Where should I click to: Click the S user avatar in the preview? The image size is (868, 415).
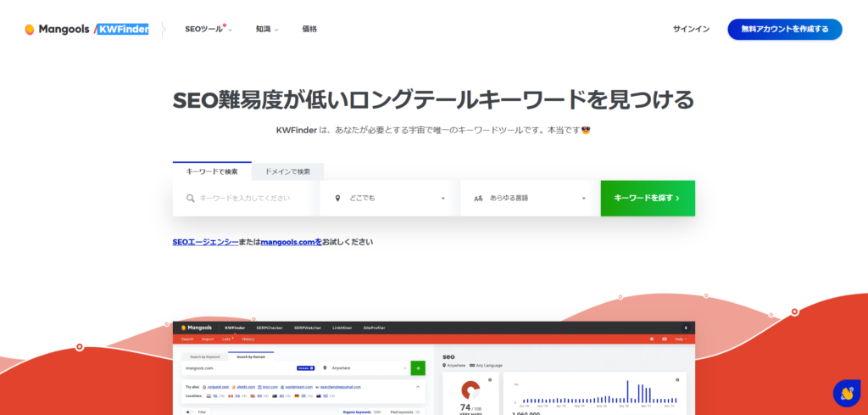coord(685,328)
